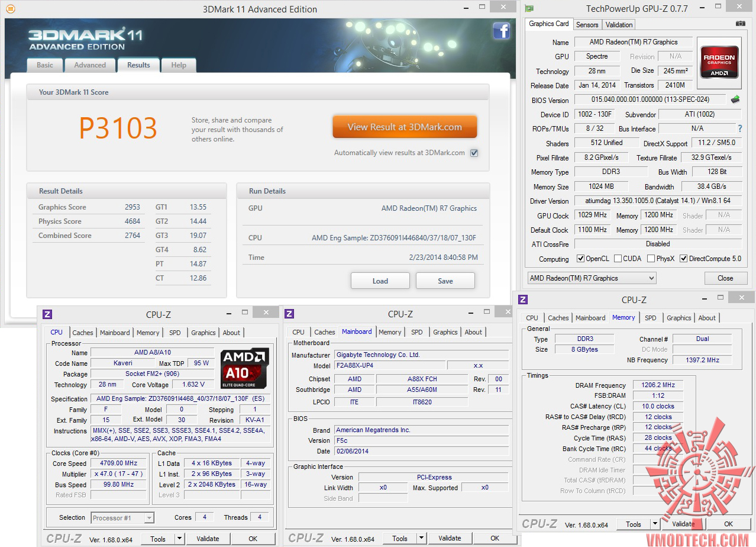Screen dimensions: 756x547
Task: Click the motherboard Model field F2A88X-UP4
Action: [x=389, y=366]
